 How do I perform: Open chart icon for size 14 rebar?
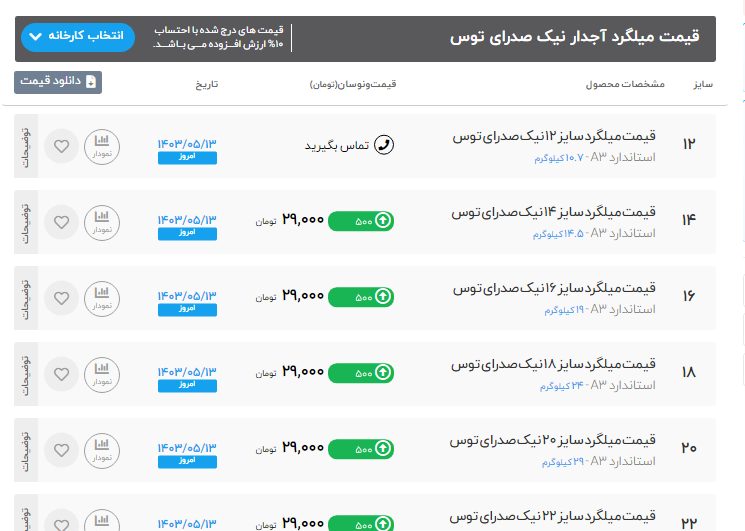[x=101, y=222]
